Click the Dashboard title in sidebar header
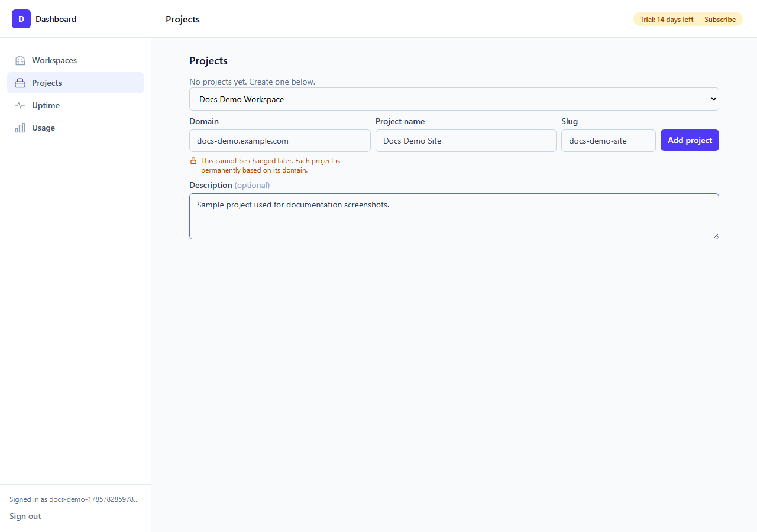Image resolution: width=757 pixels, height=532 pixels. point(56,19)
